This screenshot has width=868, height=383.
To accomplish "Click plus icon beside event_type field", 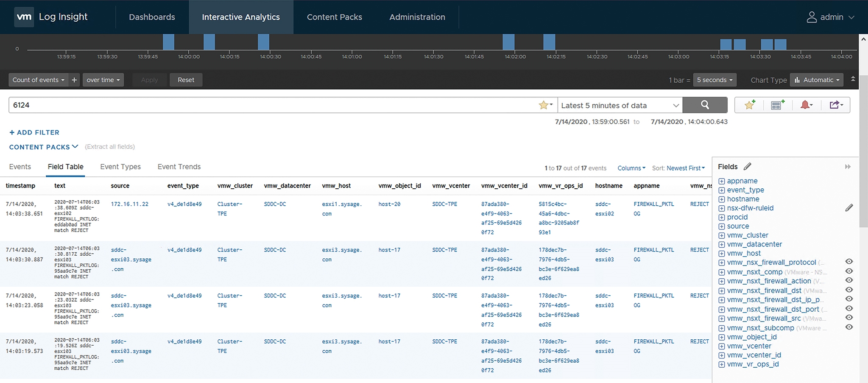I will [722, 190].
